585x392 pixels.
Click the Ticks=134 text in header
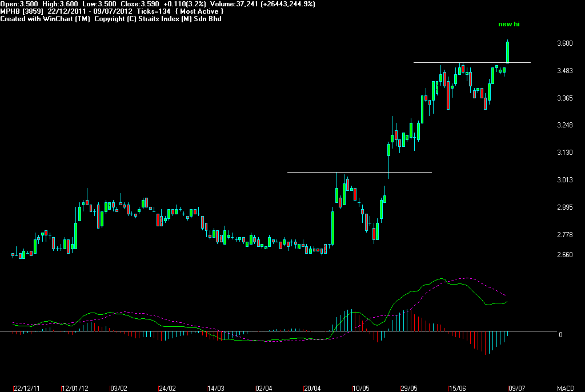click(x=154, y=11)
